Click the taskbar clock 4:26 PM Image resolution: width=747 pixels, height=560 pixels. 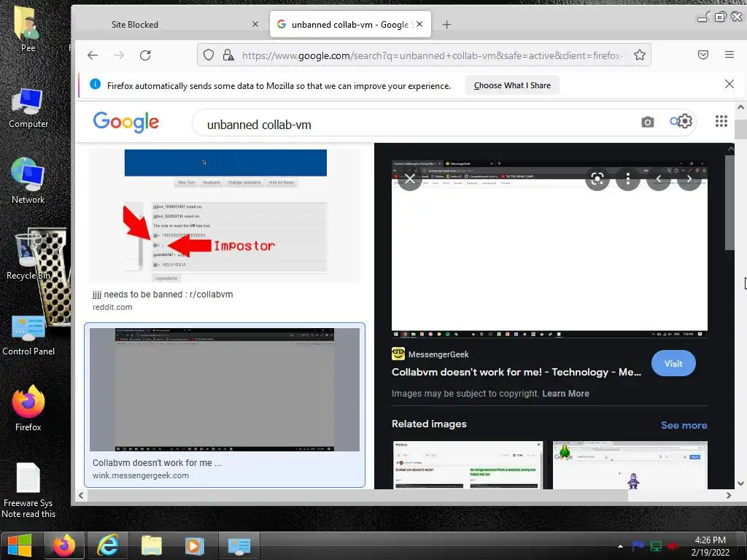(x=711, y=545)
